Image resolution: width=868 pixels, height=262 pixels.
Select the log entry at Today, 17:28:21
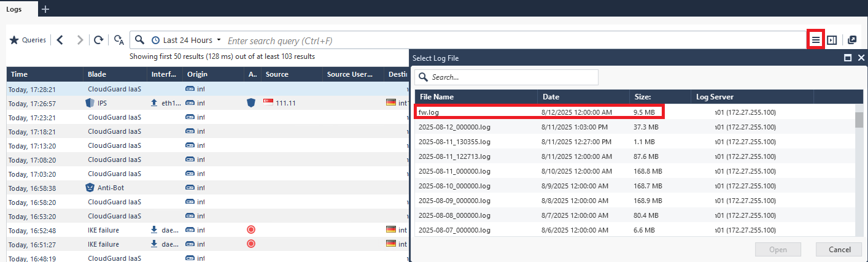tap(208, 89)
